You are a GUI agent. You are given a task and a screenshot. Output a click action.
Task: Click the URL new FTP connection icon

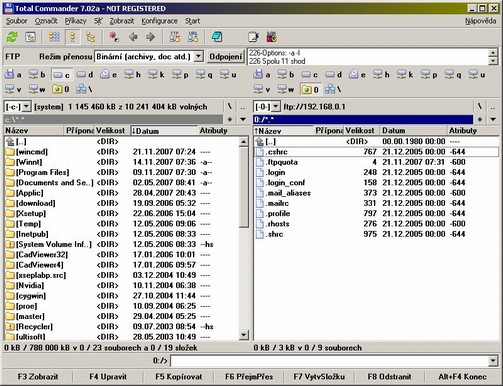point(193,37)
